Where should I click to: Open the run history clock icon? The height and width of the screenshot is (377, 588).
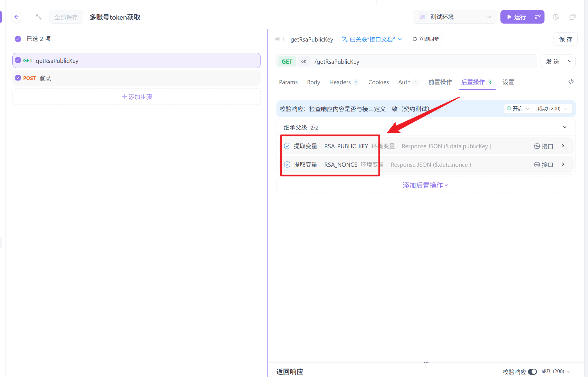tap(556, 17)
